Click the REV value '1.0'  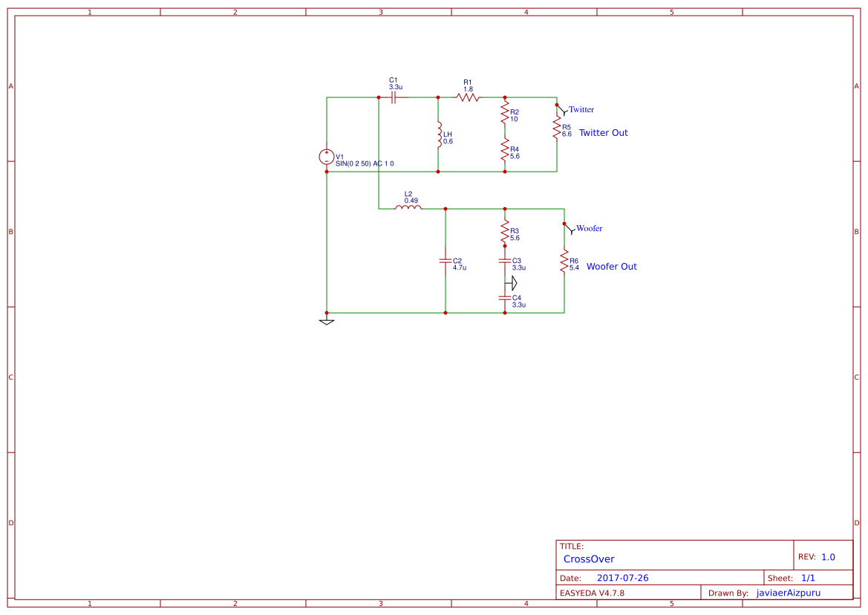pyautogui.click(x=828, y=557)
